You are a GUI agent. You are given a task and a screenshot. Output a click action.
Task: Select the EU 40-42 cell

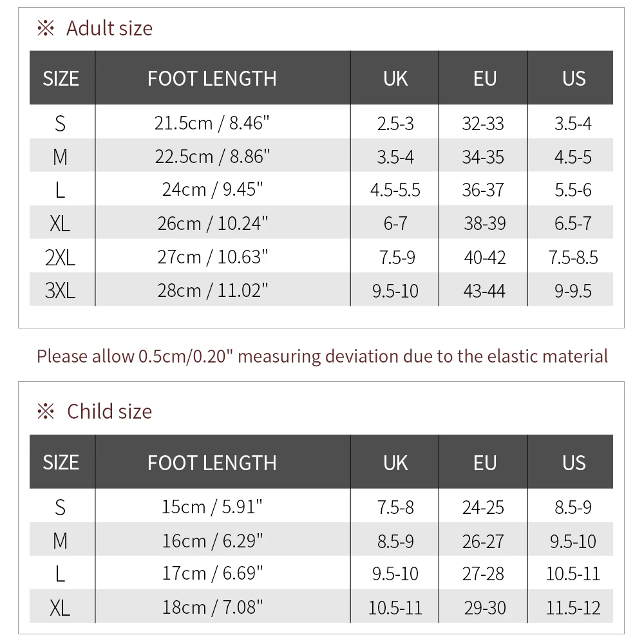tap(484, 258)
